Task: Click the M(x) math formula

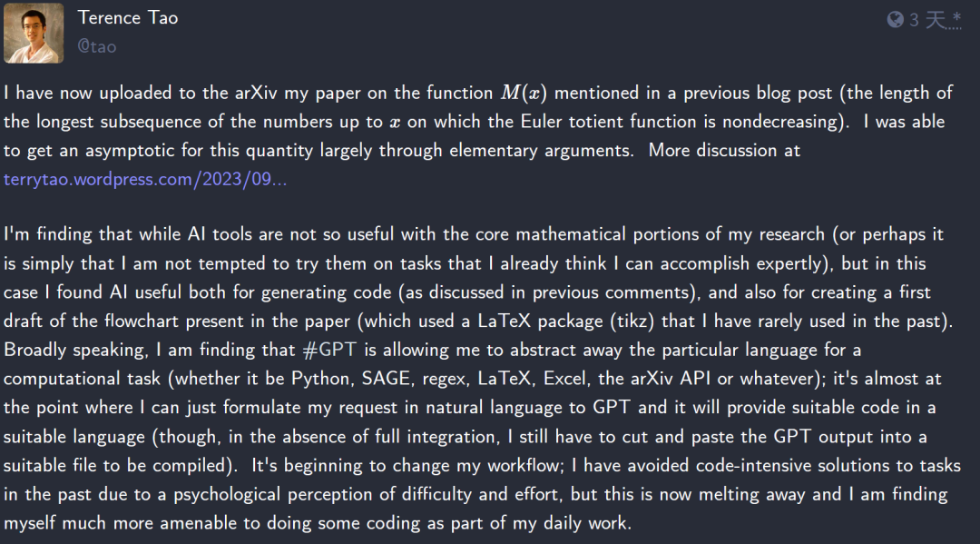Action: [524, 94]
